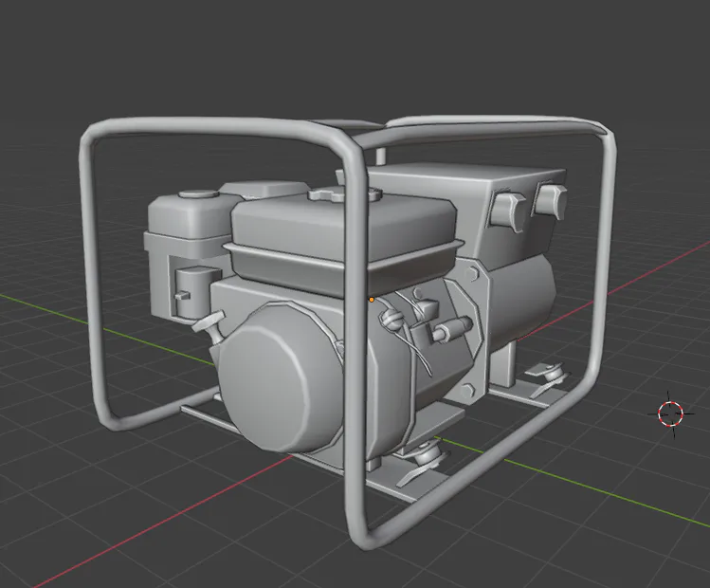Click the orange object origin dot
This screenshot has height=588, width=710.
(372, 300)
